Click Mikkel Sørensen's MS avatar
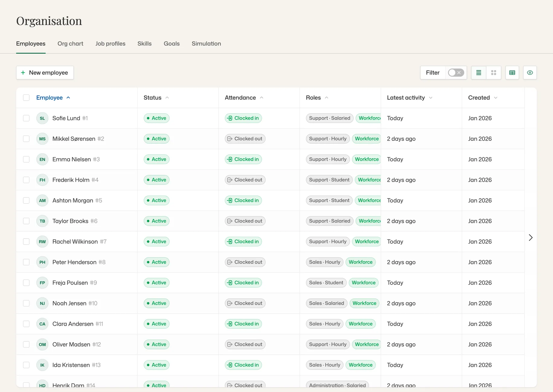 coord(42,139)
